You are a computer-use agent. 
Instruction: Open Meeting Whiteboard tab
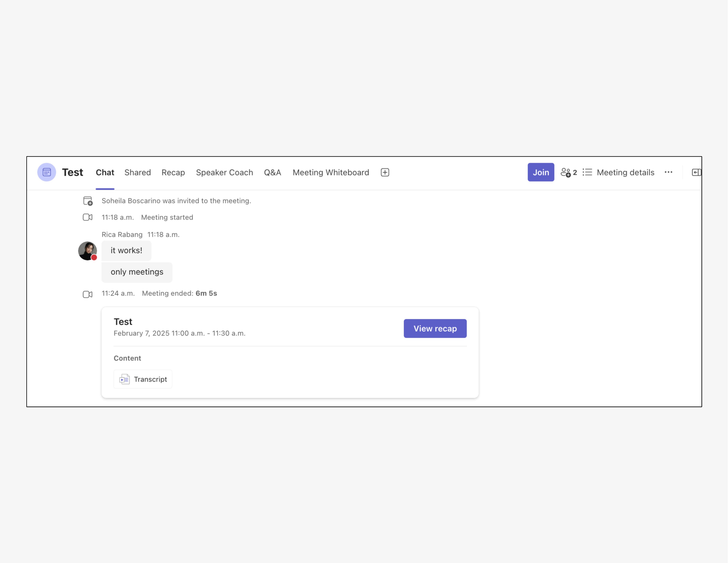331,172
